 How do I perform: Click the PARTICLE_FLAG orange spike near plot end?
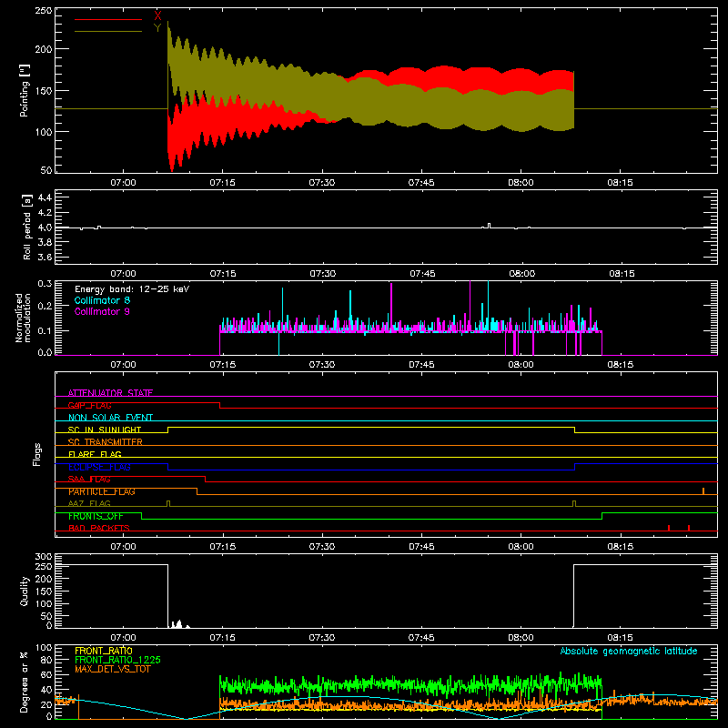coord(703,491)
